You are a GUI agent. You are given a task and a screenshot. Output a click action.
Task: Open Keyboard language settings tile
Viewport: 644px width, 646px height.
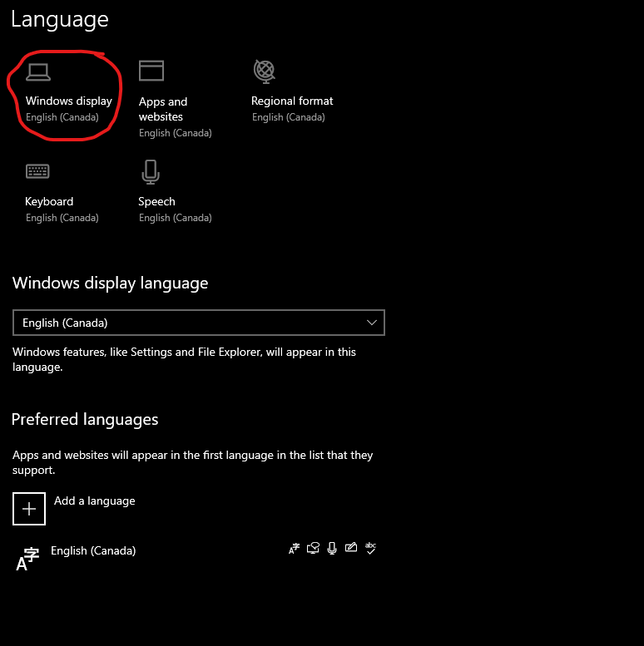pyautogui.click(x=62, y=192)
